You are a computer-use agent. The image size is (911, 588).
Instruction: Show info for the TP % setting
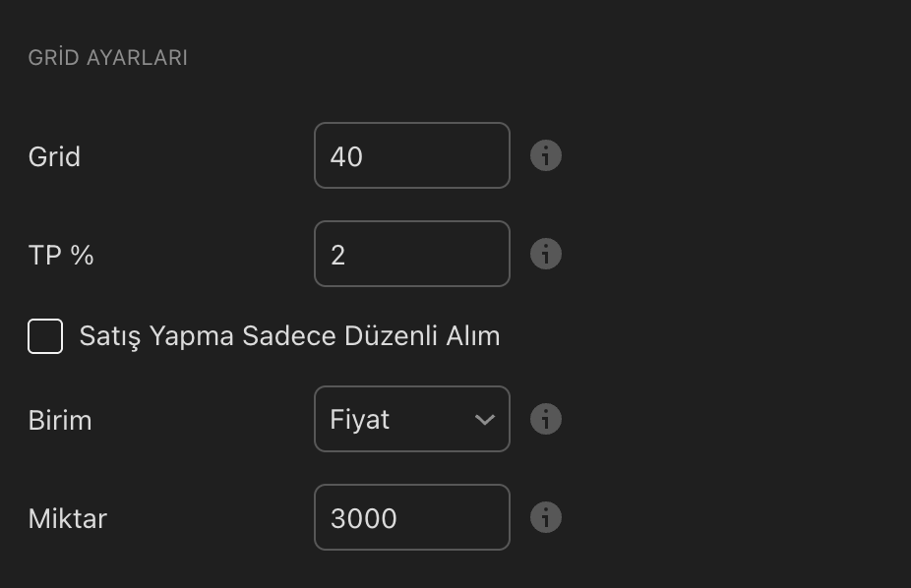pyautogui.click(x=546, y=254)
